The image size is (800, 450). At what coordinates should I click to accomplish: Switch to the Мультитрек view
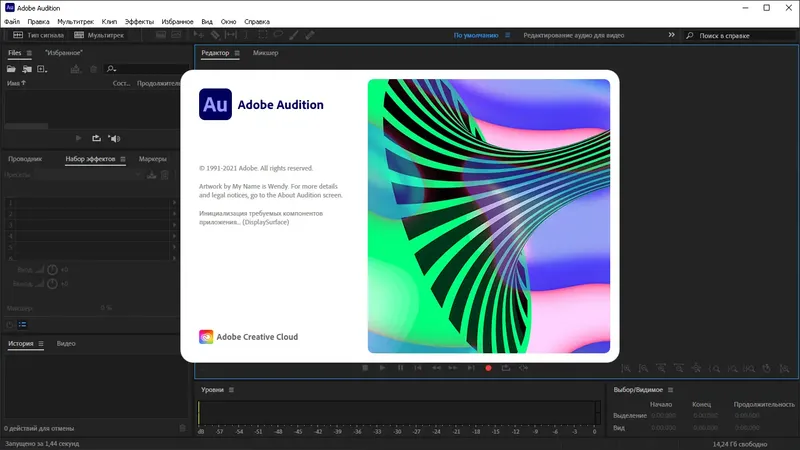[x=99, y=35]
